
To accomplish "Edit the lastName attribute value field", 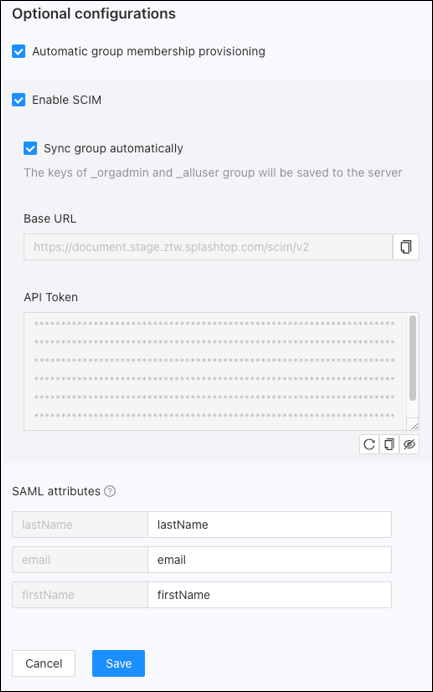I will [x=269, y=524].
